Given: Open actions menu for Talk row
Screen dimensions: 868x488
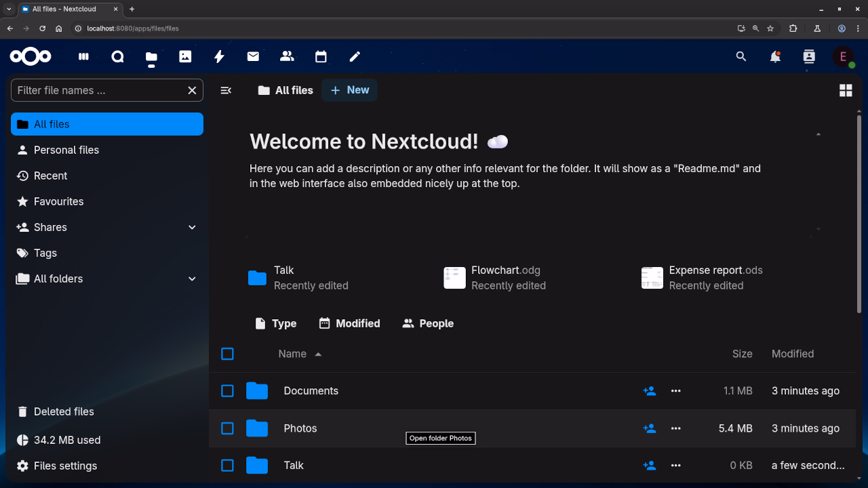Looking at the screenshot, I should 675,466.
